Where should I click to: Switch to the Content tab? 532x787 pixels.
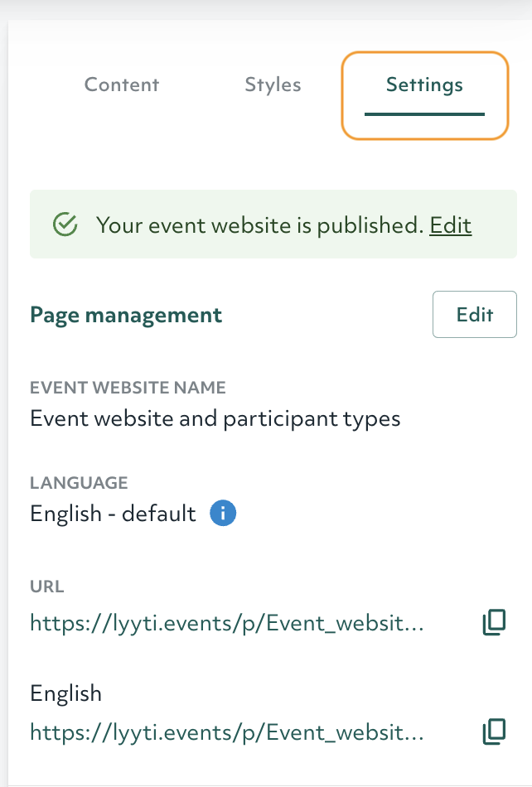click(122, 84)
